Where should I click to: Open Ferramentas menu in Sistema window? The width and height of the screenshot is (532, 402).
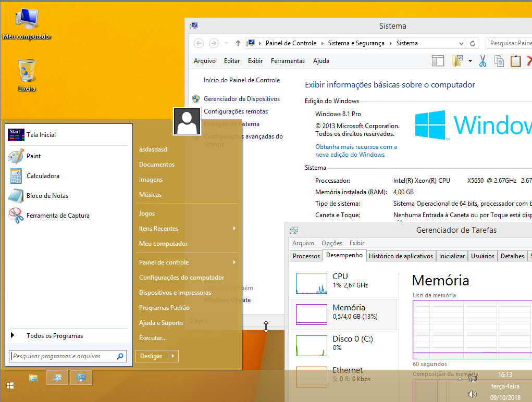click(288, 61)
